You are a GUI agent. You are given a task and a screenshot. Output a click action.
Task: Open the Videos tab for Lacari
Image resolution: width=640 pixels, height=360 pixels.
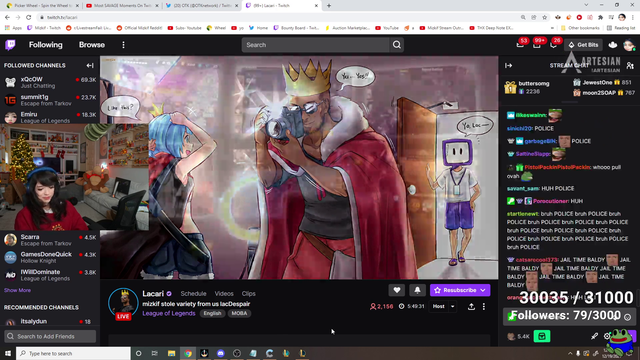point(224,293)
